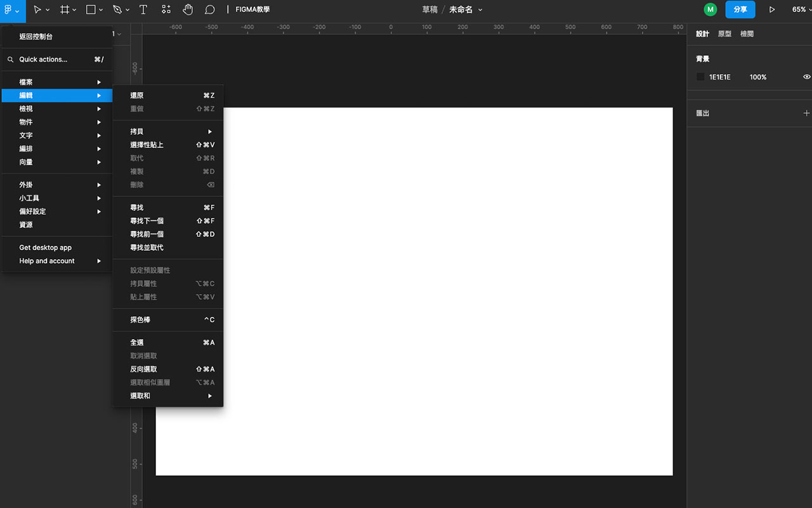
Task: Start Present mode with the play icon
Action: point(771,9)
